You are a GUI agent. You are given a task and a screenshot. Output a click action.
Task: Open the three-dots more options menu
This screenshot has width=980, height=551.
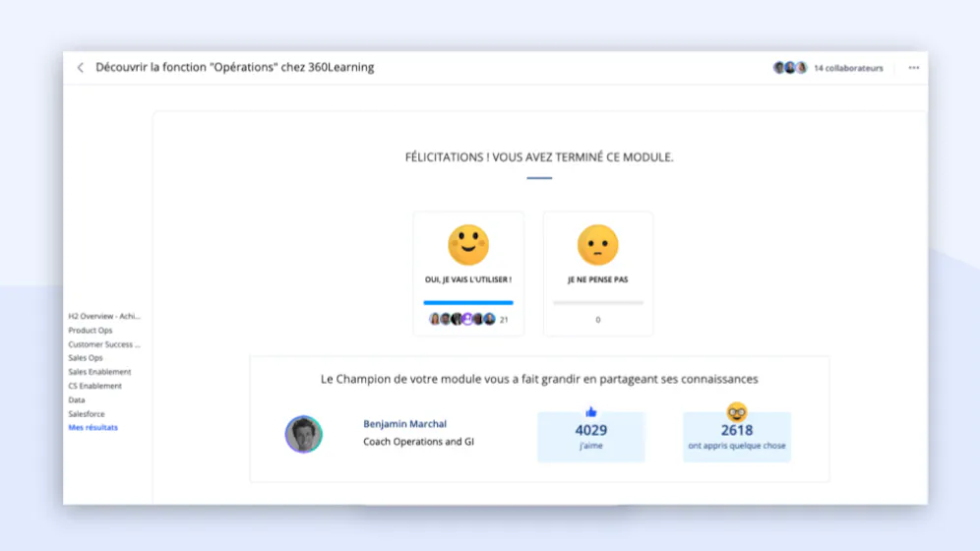[914, 68]
